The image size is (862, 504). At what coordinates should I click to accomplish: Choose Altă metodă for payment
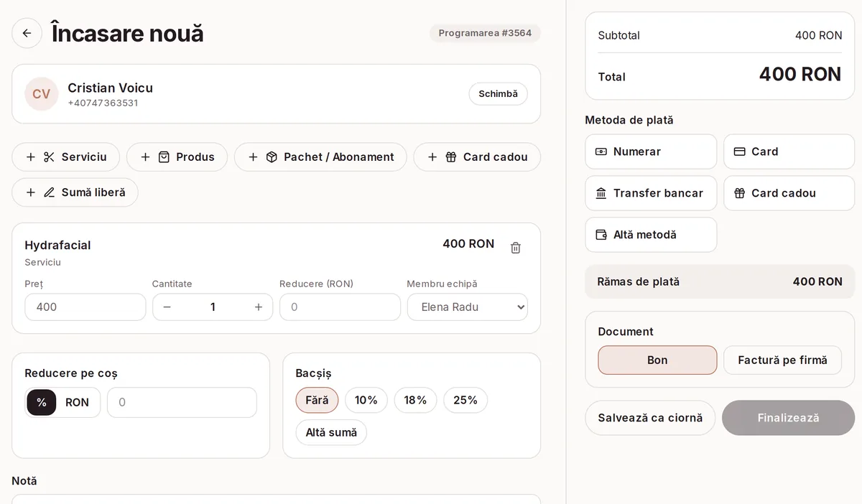[651, 235]
